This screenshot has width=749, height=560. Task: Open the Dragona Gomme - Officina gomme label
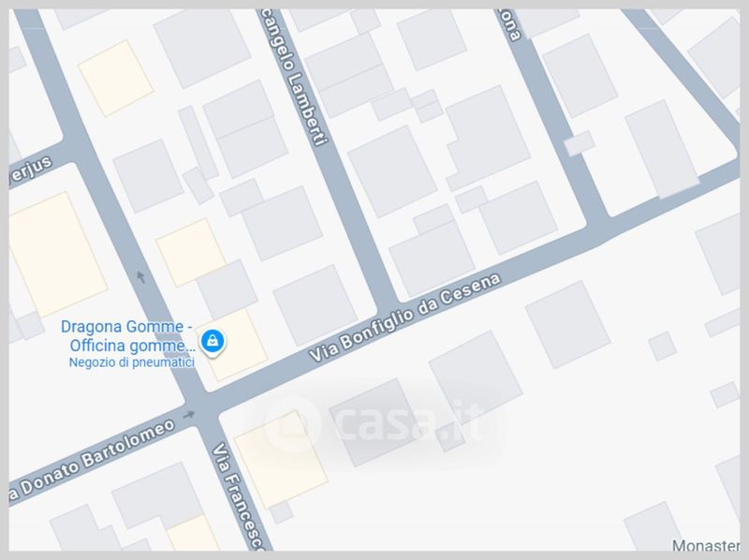[x=127, y=336]
